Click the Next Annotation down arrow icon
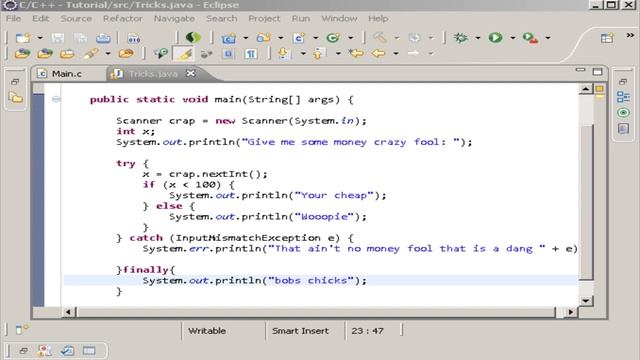This screenshot has width=640, height=360. 283,53
